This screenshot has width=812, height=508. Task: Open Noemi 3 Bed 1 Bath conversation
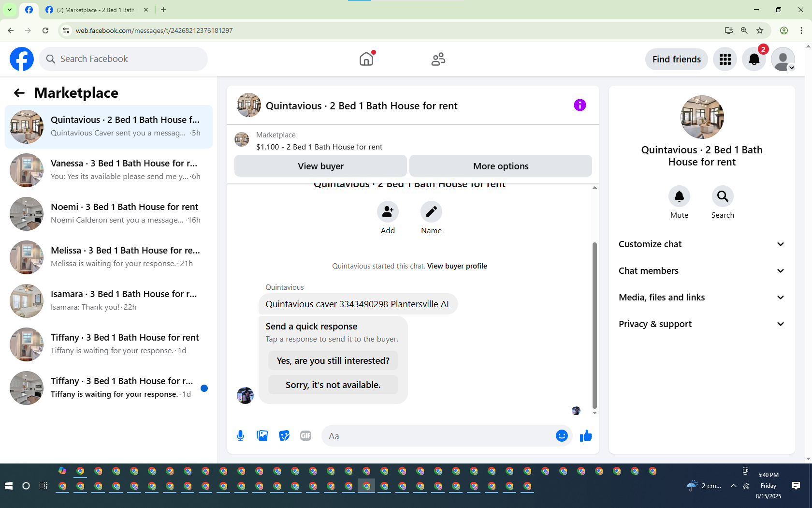click(109, 214)
